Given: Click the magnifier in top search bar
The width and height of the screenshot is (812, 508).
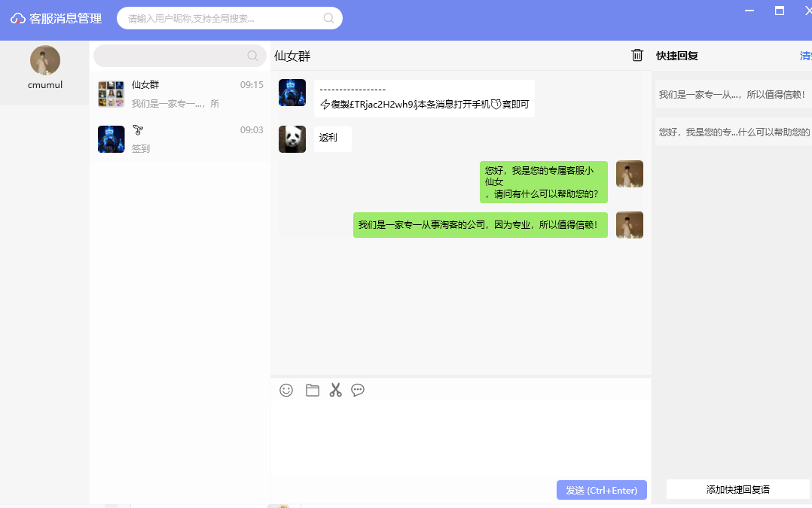Looking at the screenshot, I should (329, 18).
